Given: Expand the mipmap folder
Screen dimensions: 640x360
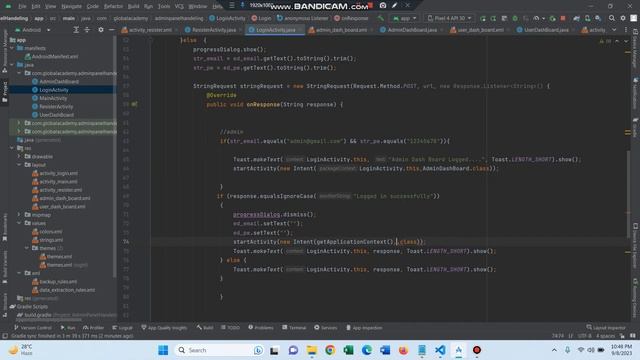Looking at the screenshot, I should click(x=19, y=215).
